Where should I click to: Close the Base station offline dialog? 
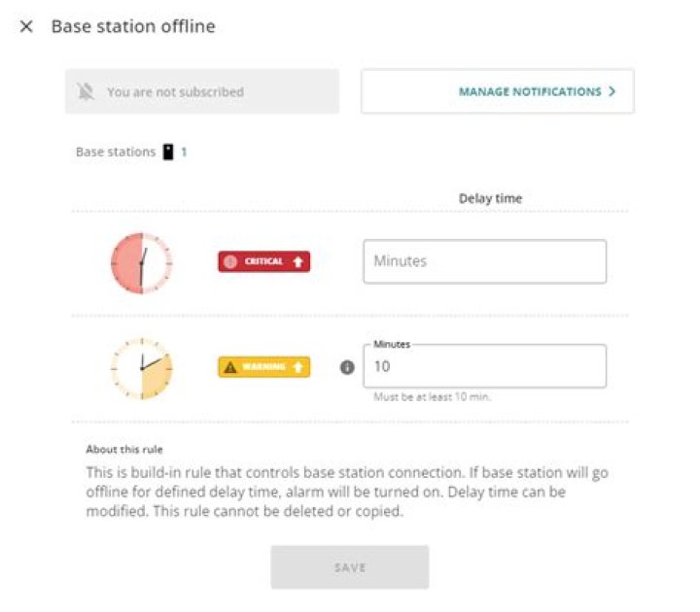(x=26, y=26)
